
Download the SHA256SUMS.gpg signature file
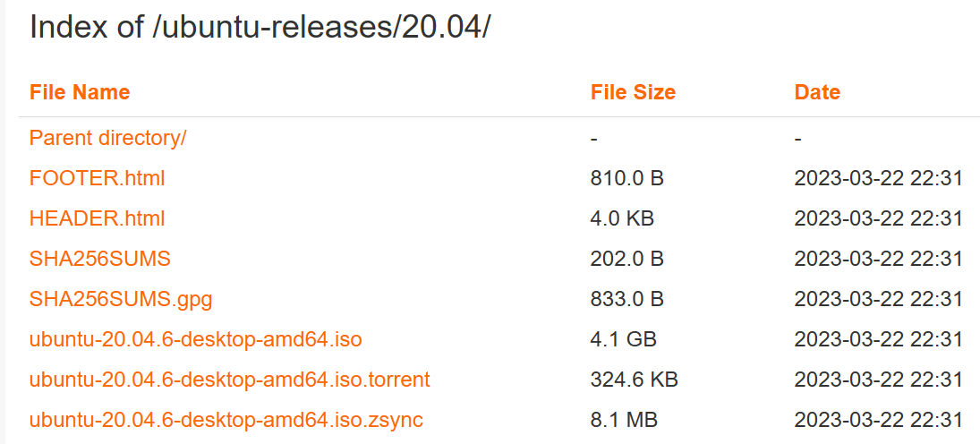tap(121, 299)
